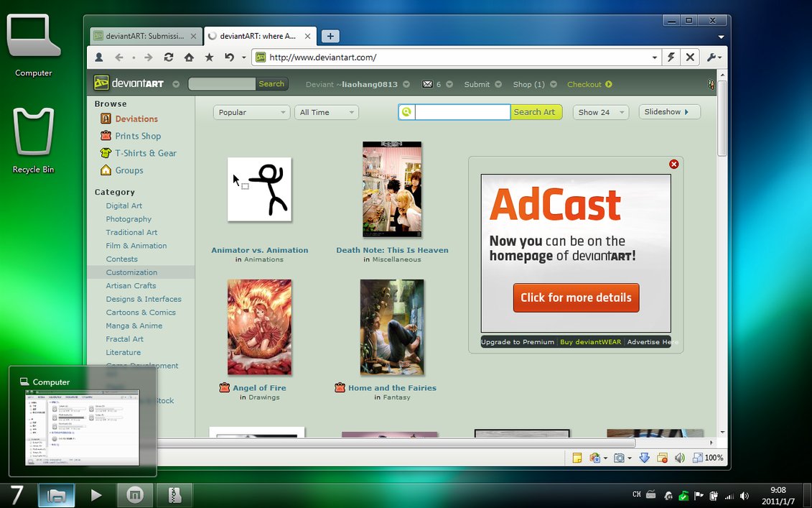Open downloads via blue arrow icon
Image resolution: width=812 pixels, height=508 pixels.
click(x=644, y=458)
